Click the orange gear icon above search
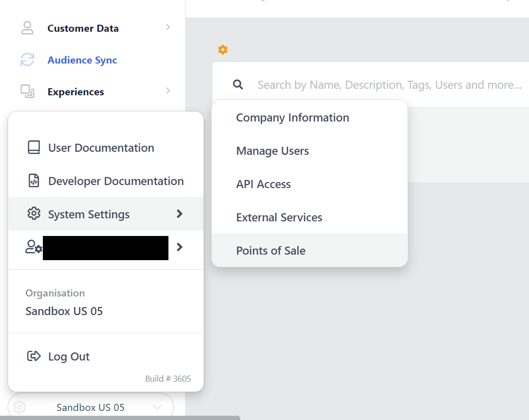The width and height of the screenshot is (529, 420). [223, 49]
